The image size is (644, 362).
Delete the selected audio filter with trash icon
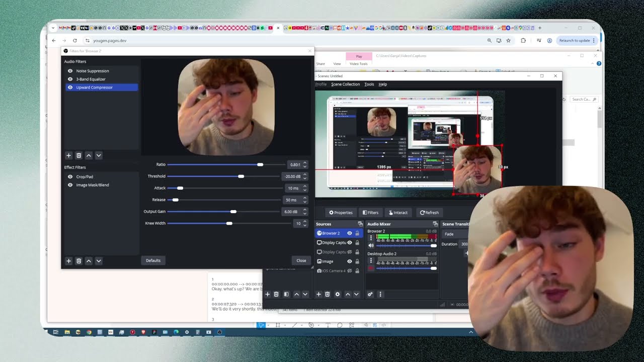tap(78, 156)
